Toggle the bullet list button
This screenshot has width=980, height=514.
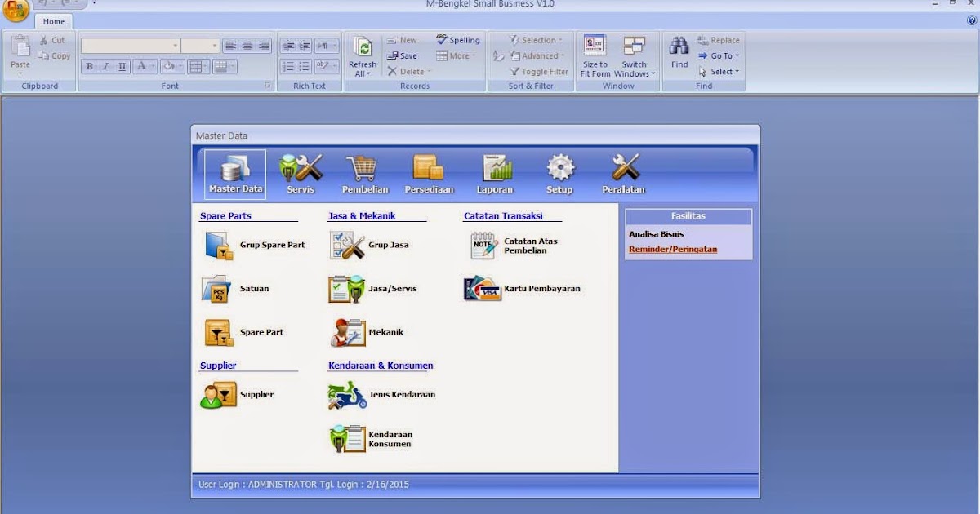coord(304,67)
